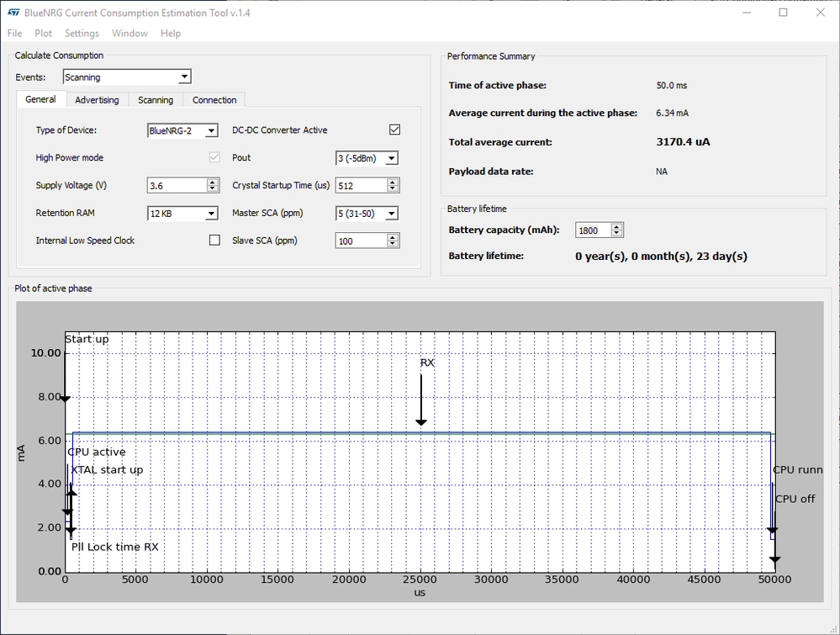Increase Battery capacity with up arrow

point(616,227)
